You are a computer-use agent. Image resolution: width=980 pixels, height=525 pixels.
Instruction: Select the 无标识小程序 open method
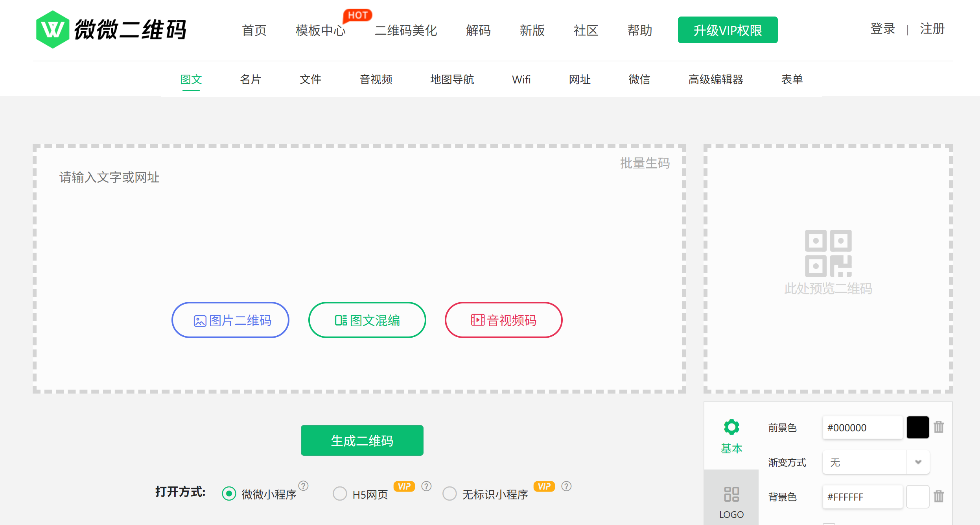point(449,494)
